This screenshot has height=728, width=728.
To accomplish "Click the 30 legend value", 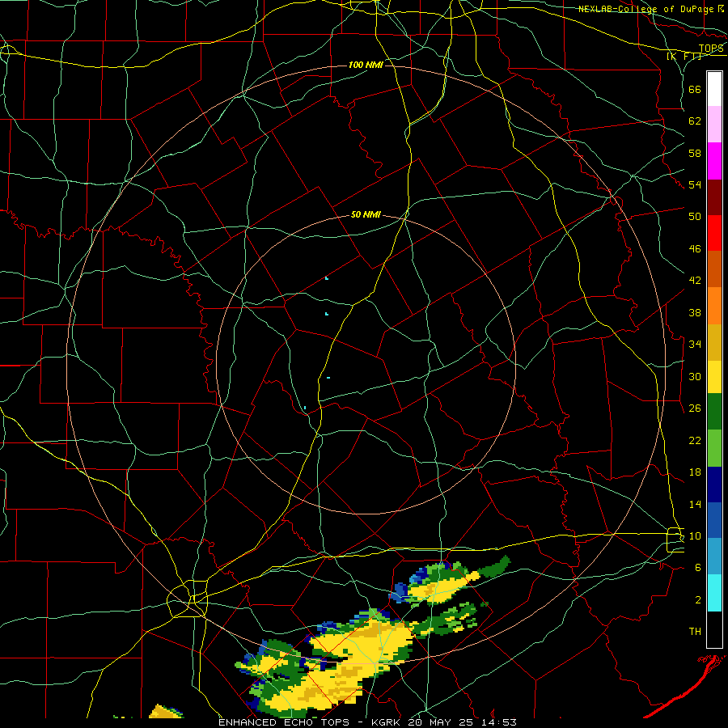I will 695,376.
